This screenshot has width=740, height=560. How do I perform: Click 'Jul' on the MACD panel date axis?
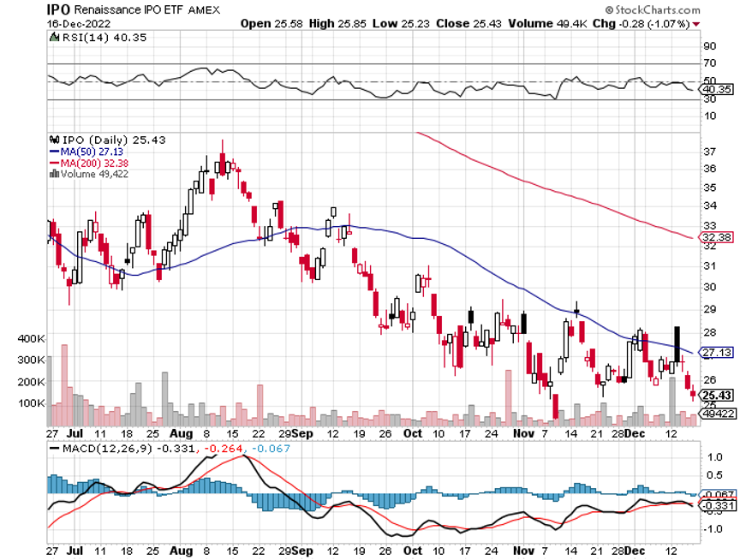pyautogui.click(x=75, y=551)
